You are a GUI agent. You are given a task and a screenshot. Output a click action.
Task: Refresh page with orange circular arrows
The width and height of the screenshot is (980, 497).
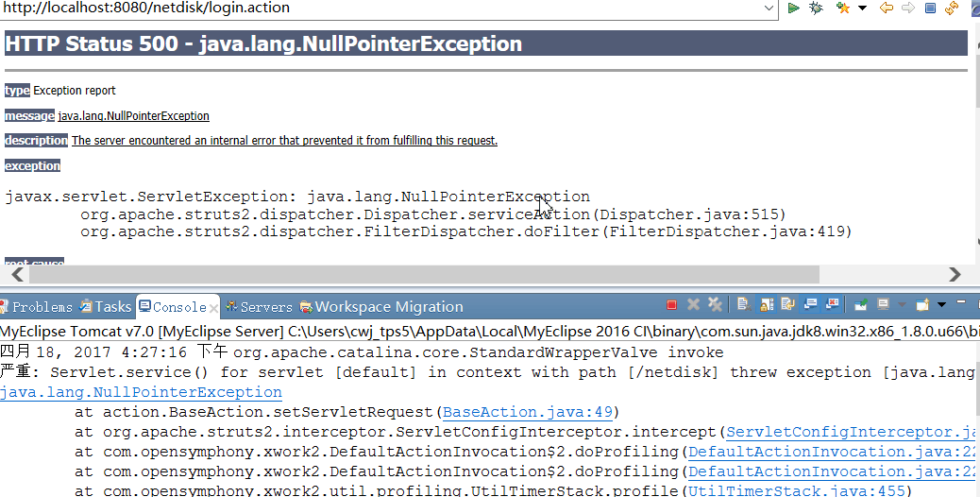(952, 8)
